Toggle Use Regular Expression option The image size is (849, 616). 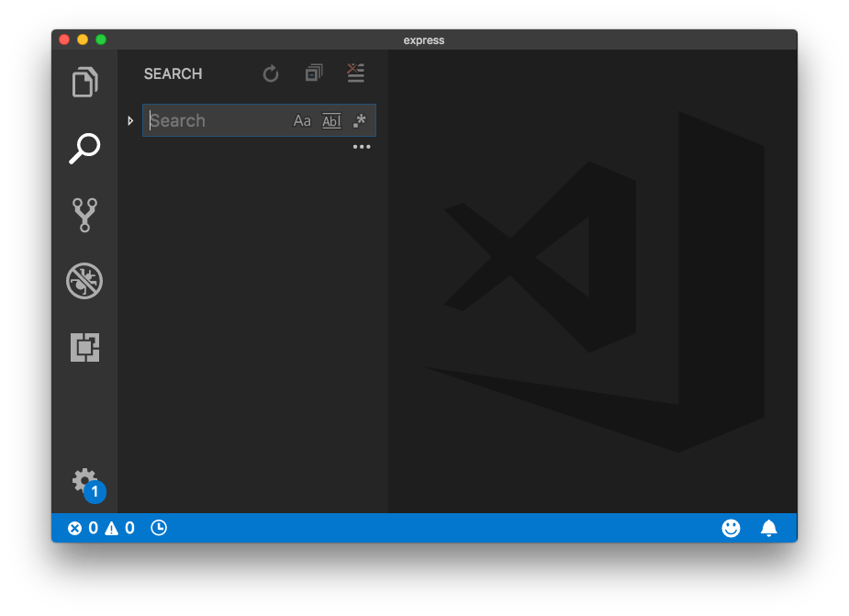point(360,120)
